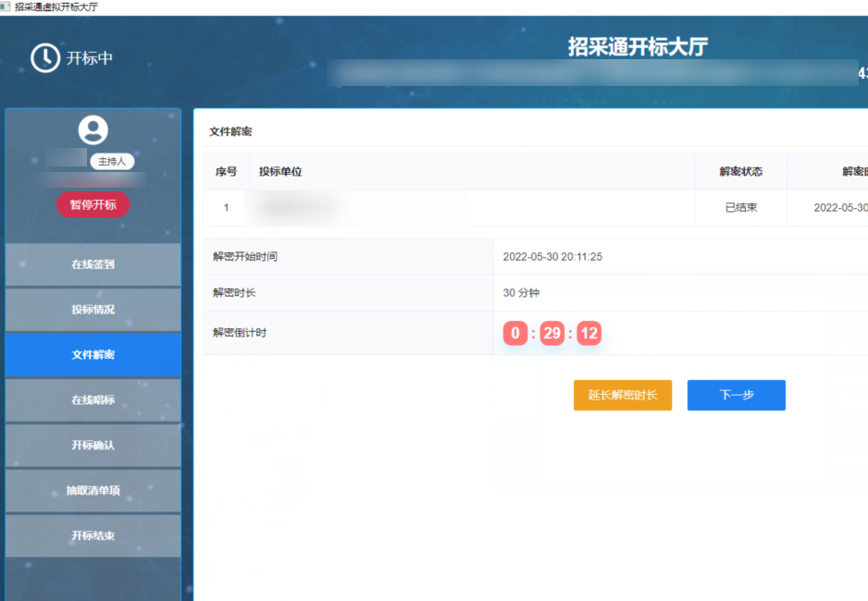The width and height of the screenshot is (868, 601).
Task: Click the 解密状态 column header
Action: (740, 172)
